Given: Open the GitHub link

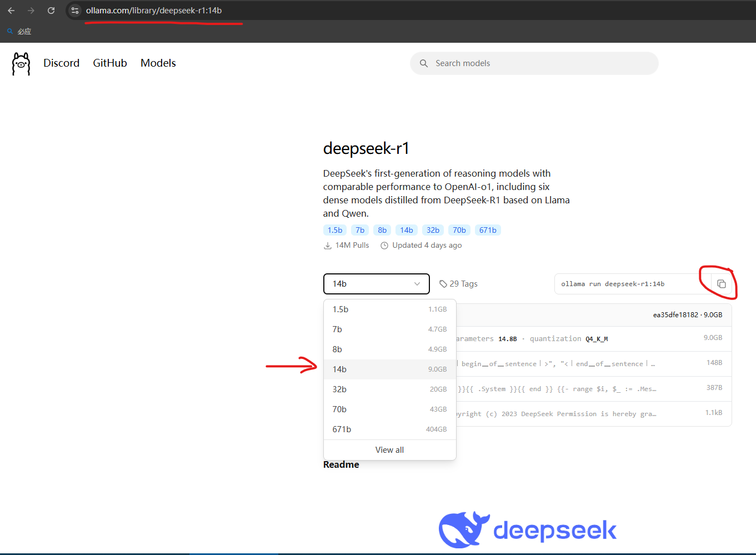Looking at the screenshot, I should 110,63.
